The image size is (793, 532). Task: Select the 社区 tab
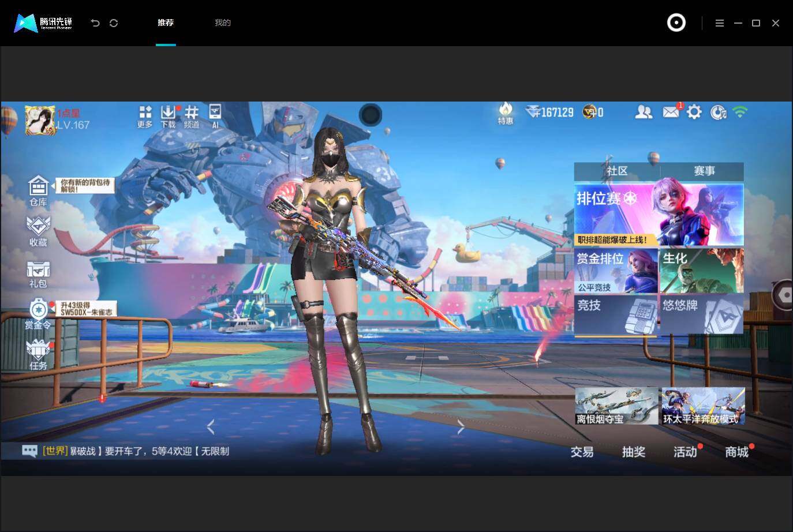617,171
